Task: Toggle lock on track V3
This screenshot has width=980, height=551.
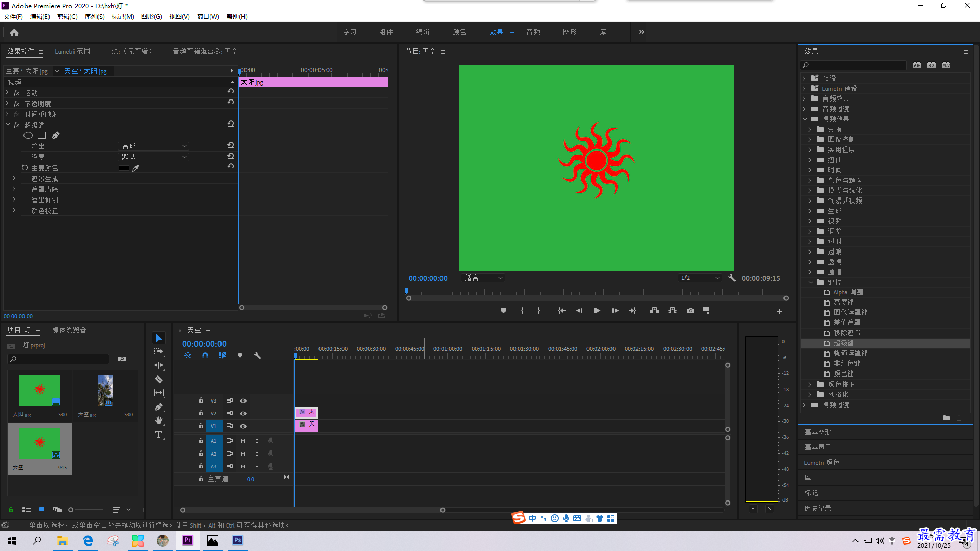Action: pyautogui.click(x=201, y=400)
